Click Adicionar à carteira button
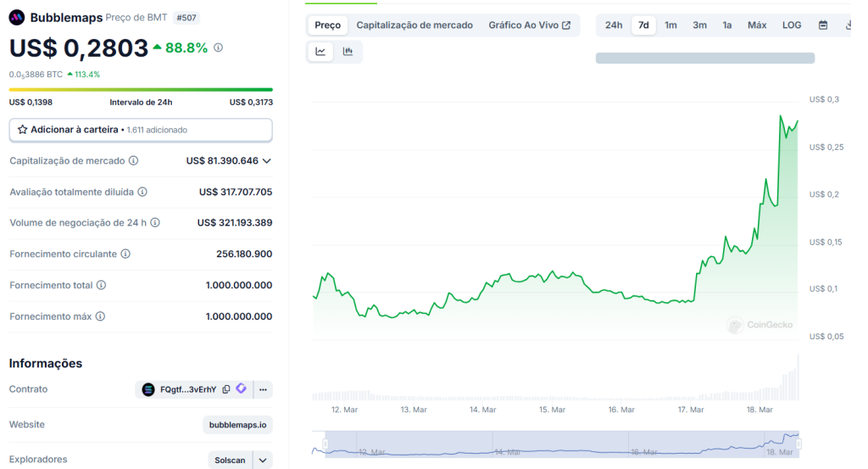This screenshot has height=469, width=868. (x=141, y=130)
